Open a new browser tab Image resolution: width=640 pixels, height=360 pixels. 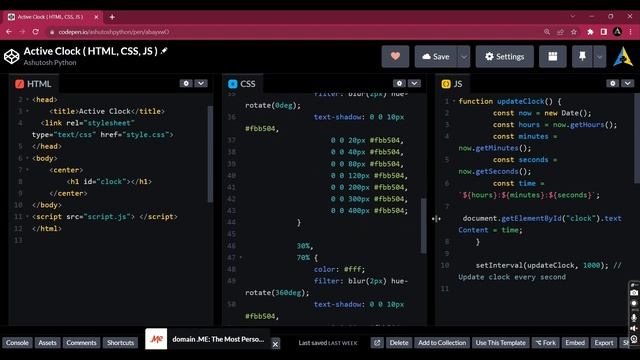112,17
